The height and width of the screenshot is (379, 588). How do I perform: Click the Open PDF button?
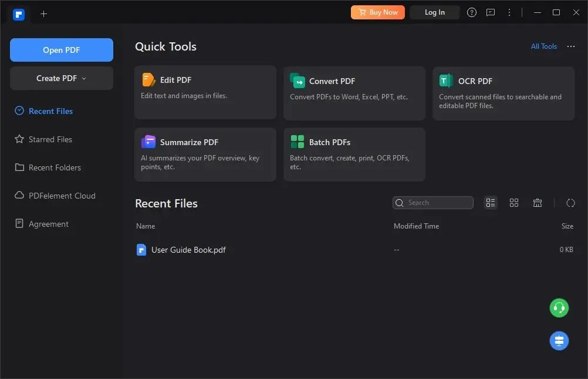pyautogui.click(x=62, y=50)
